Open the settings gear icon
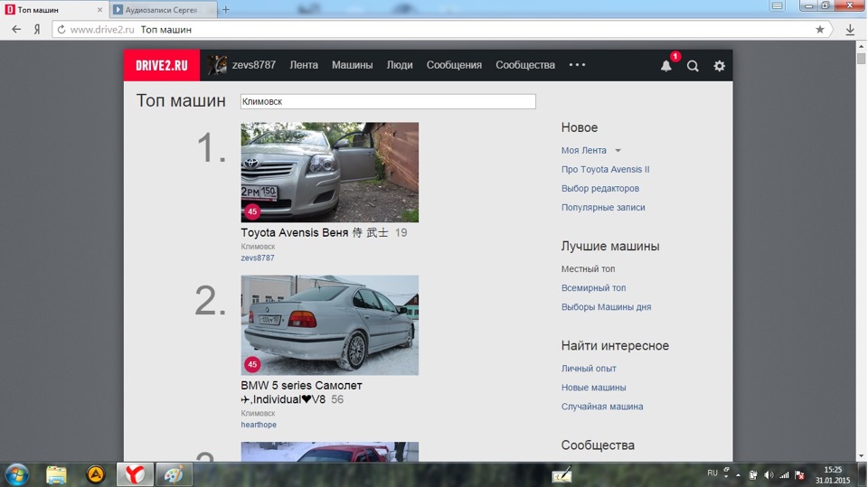The width and height of the screenshot is (868, 487). coord(719,66)
